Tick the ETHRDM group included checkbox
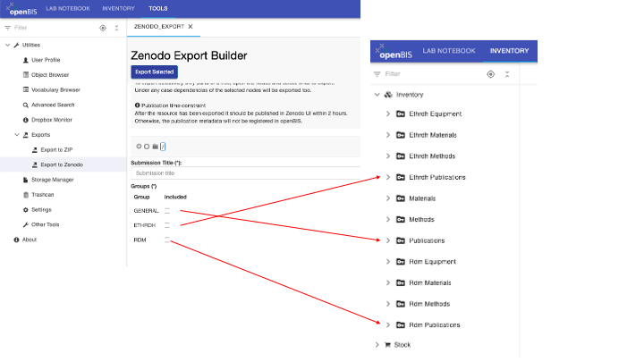 (167, 225)
